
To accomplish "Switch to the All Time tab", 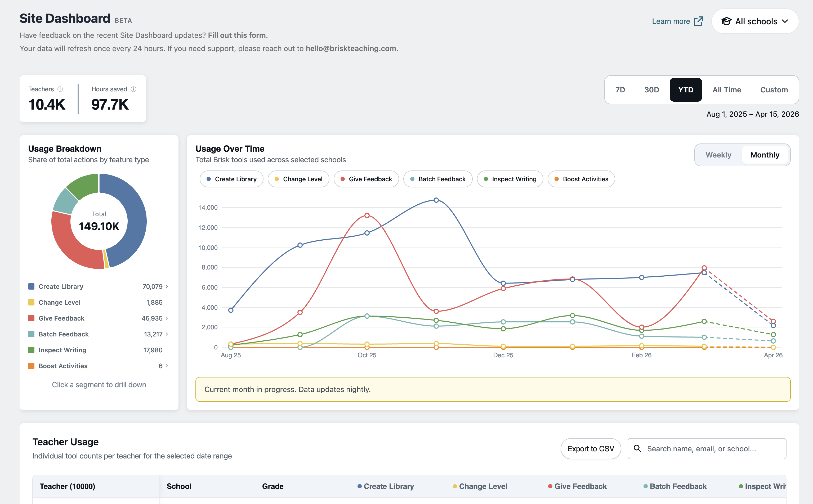I will click(727, 89).
